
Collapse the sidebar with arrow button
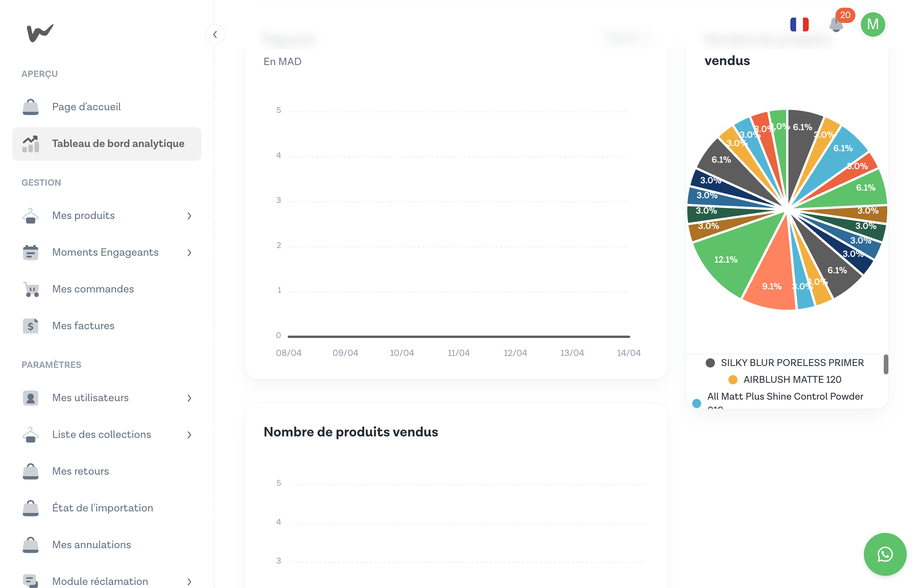[215, 35]
